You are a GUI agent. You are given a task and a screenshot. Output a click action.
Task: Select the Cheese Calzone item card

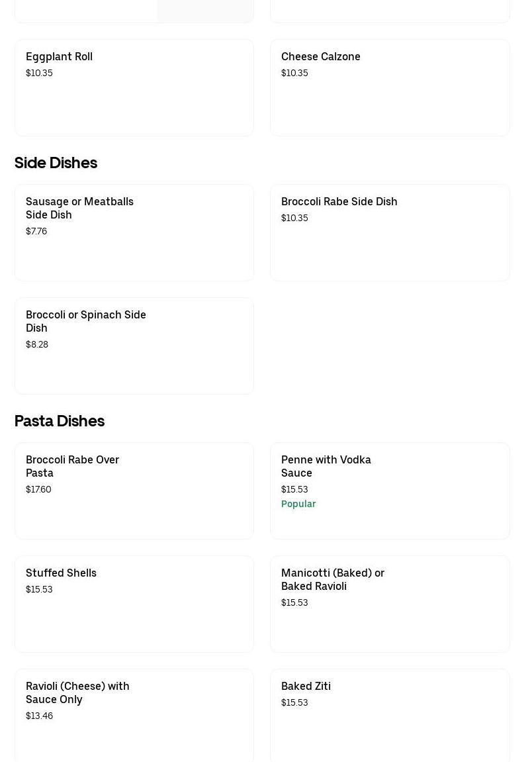[390, 87]
